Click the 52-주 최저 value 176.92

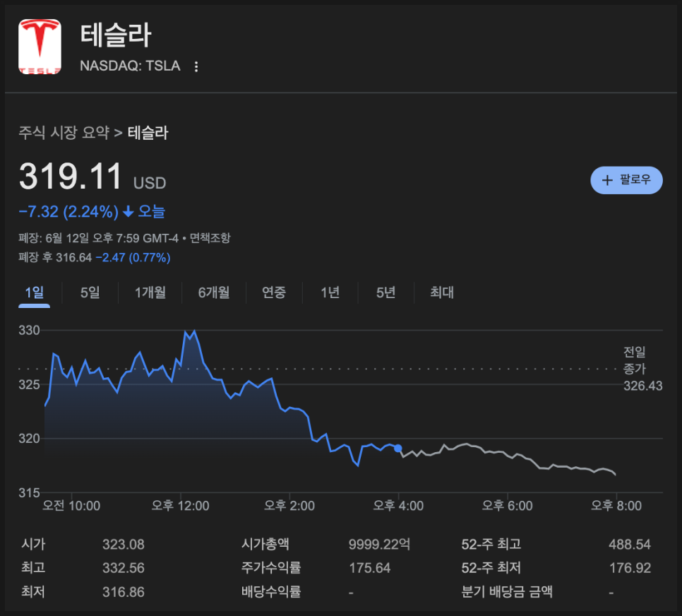[630, 568]
